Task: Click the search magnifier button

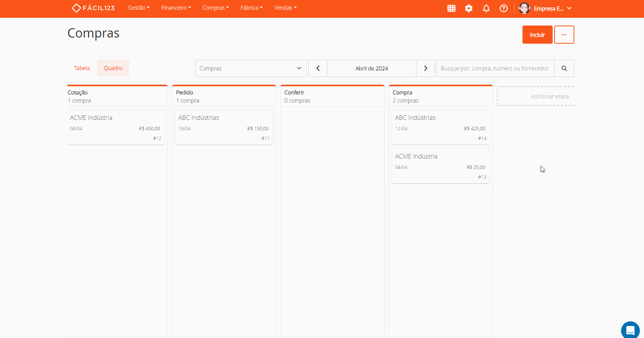Action: 564,68
